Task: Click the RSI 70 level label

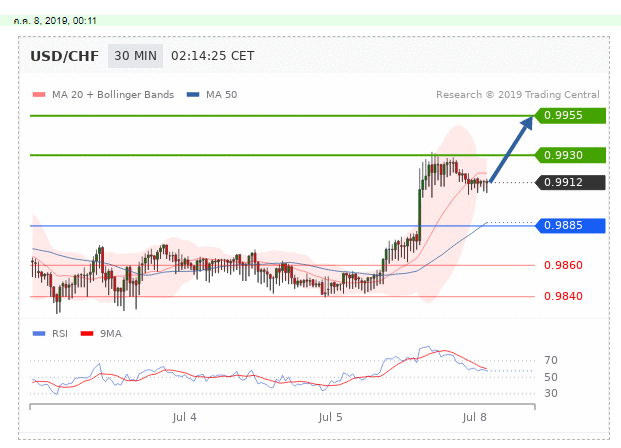Action: coord(551,360)
